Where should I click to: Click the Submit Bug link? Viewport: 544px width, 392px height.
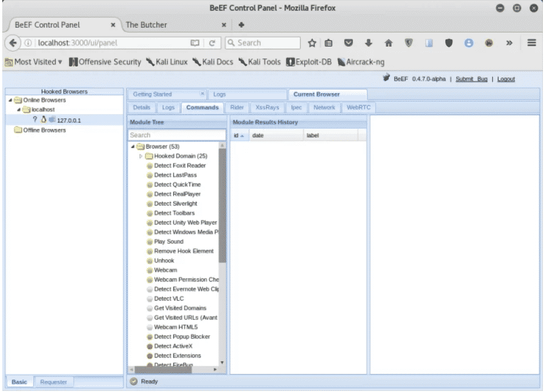pyautogui.click(x=471, y=79)
